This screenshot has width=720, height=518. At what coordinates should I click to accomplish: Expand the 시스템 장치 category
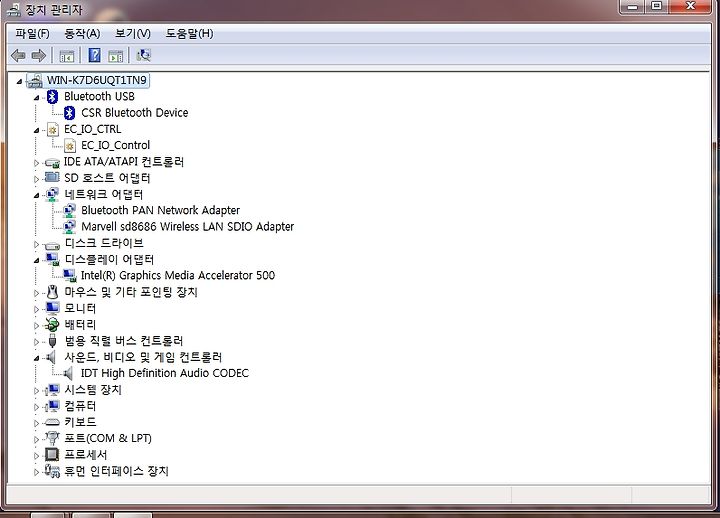(37, 391)
